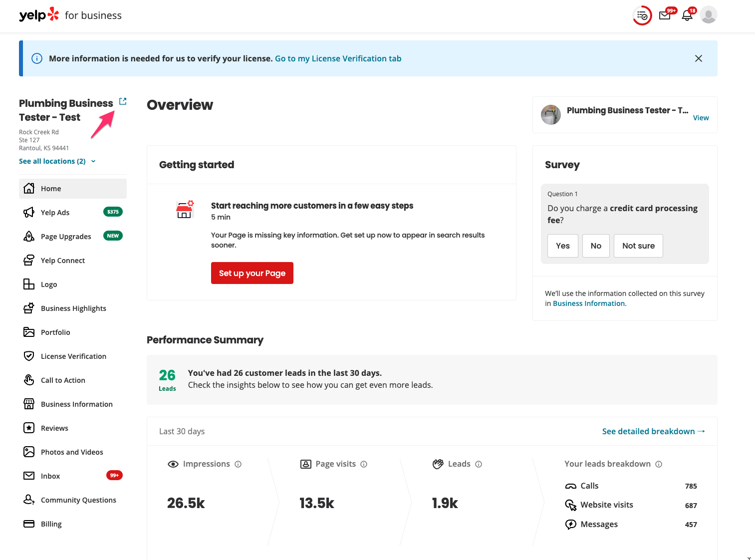The height and width of the screenshot is (560, 755).
Task: Answer No to the survey question
Action: coord(596,246)
